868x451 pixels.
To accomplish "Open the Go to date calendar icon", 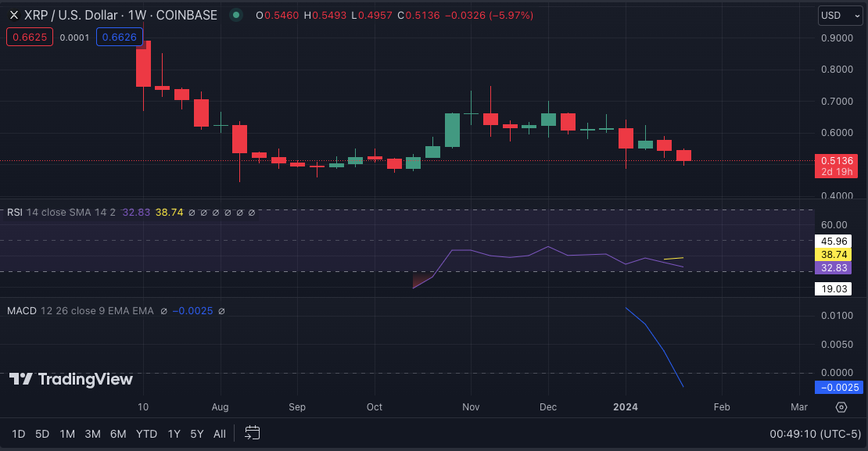I will (x=253, y=433).
